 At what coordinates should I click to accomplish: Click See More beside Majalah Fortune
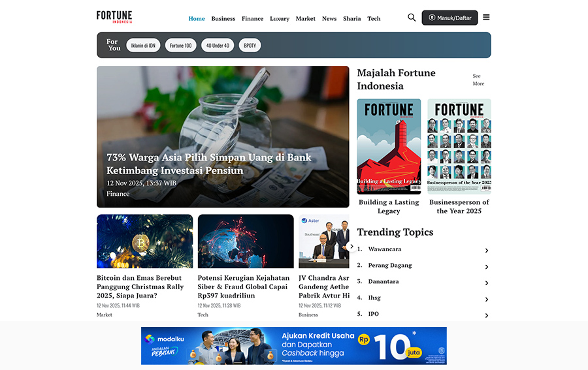click(478, 80)
